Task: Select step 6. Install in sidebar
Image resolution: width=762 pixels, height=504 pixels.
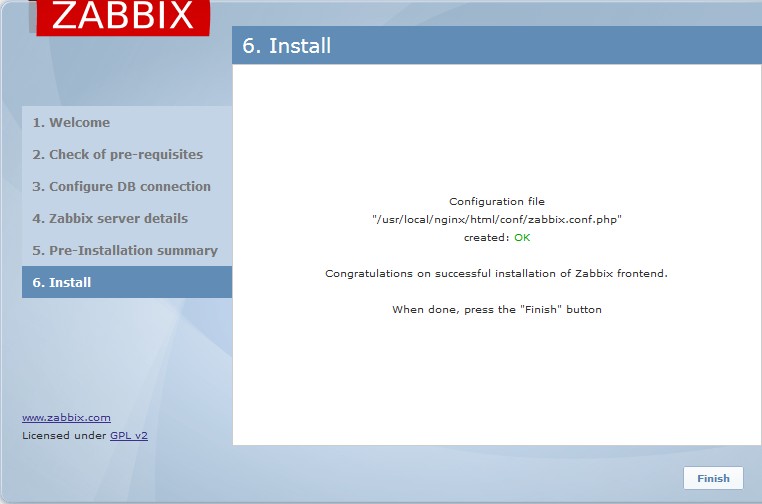Action: click(127, 282)
